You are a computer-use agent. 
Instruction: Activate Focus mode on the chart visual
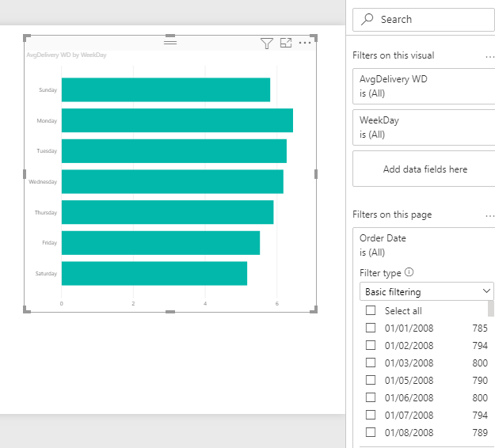286,43
